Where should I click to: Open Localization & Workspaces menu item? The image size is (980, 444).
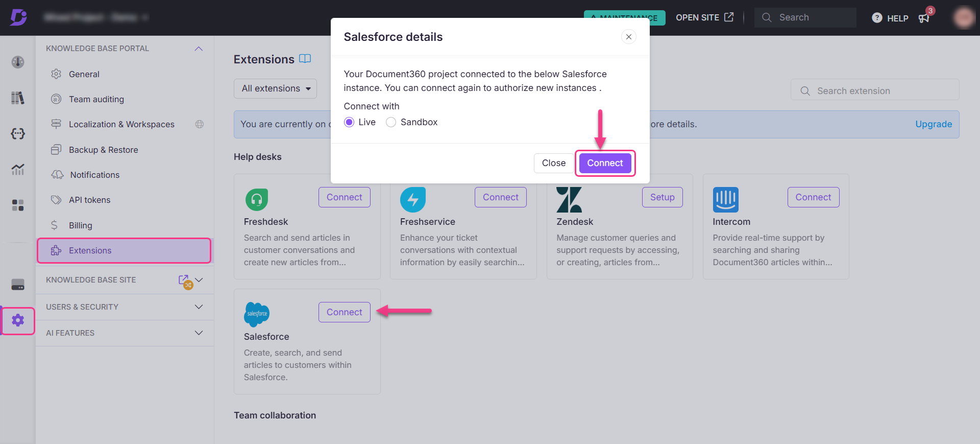tap(124, 124)
